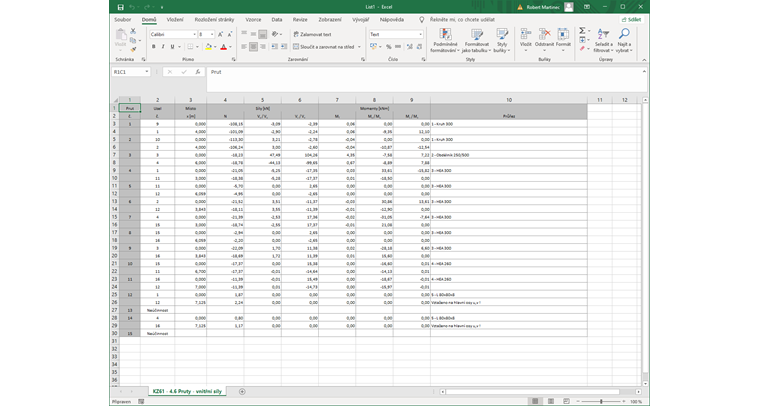
Task: Open the Soubor menu
Action: (123, 20)
